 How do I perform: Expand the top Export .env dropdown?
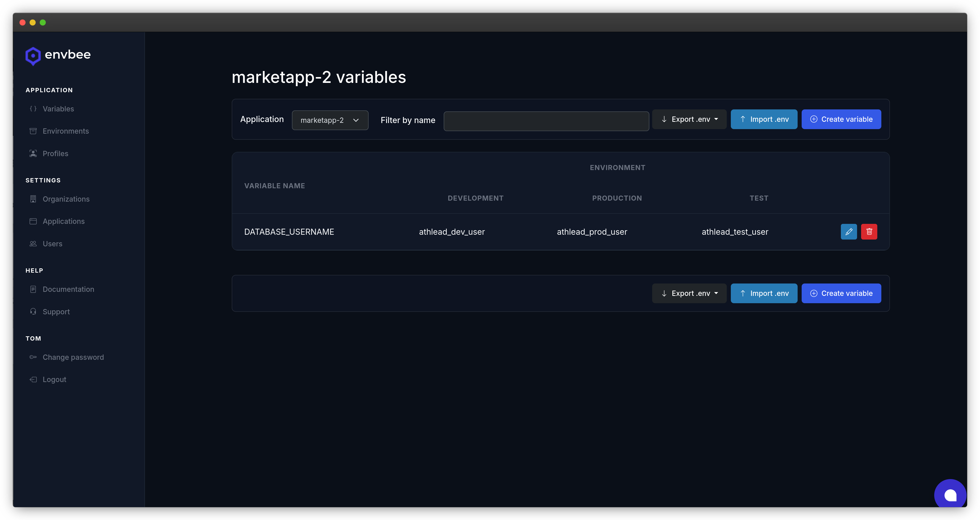(689, 119)
